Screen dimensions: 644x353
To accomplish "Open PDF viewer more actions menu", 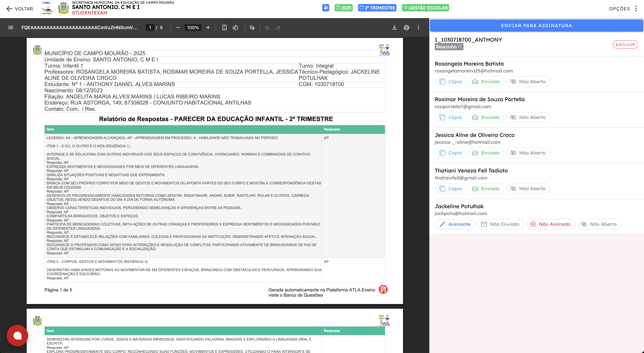I will click(419, 28).
